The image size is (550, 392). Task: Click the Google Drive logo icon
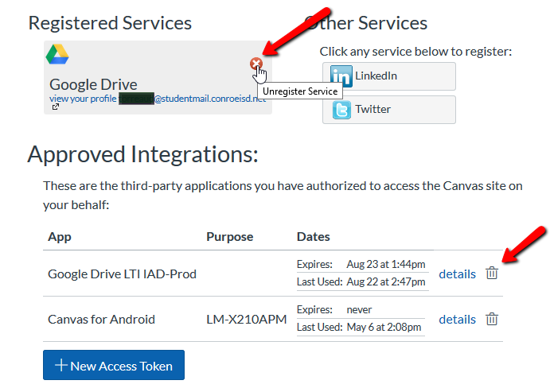point(57,55)
